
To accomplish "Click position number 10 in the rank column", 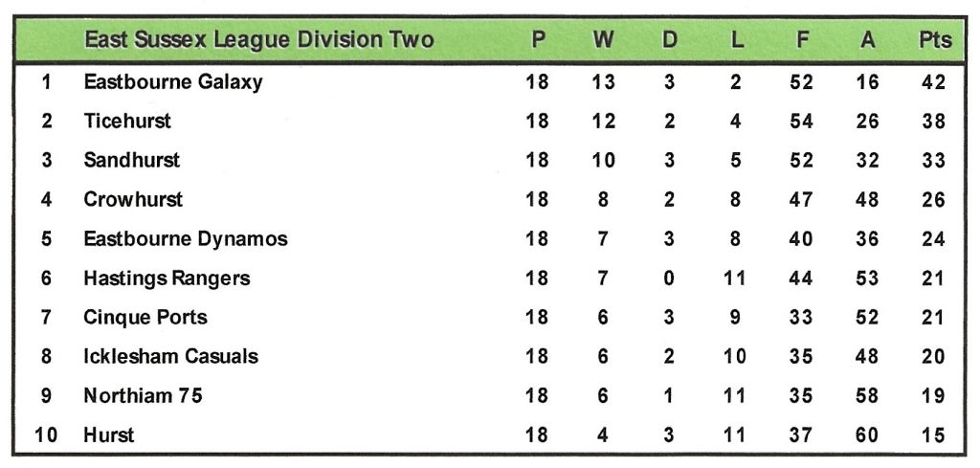I will coord(46,435).
